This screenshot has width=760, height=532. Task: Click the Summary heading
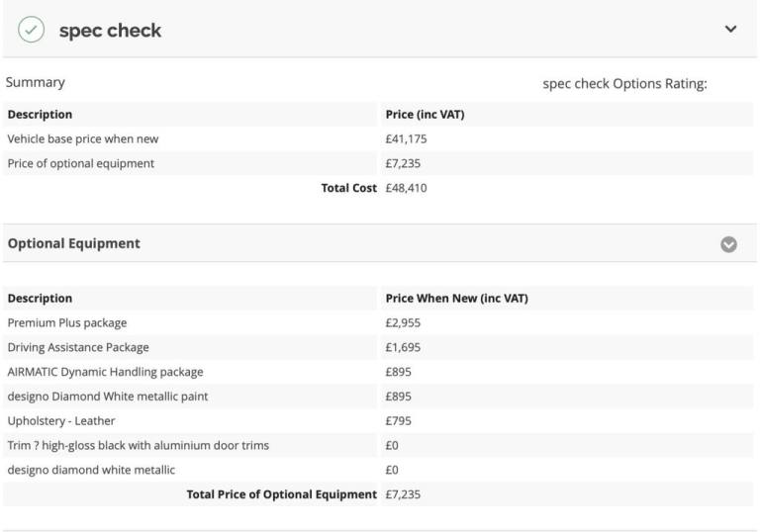point(35,82)
